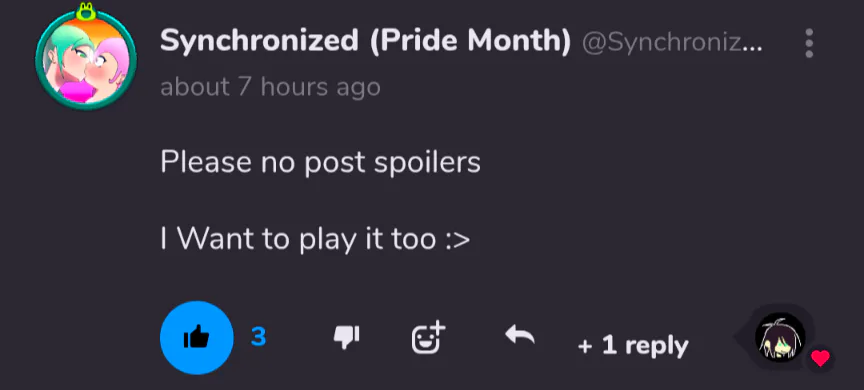Screen dimensions: 864x390
Task: Click the green frog badge above the avatar
Action: pyautogui.click(x=86, y=11)
